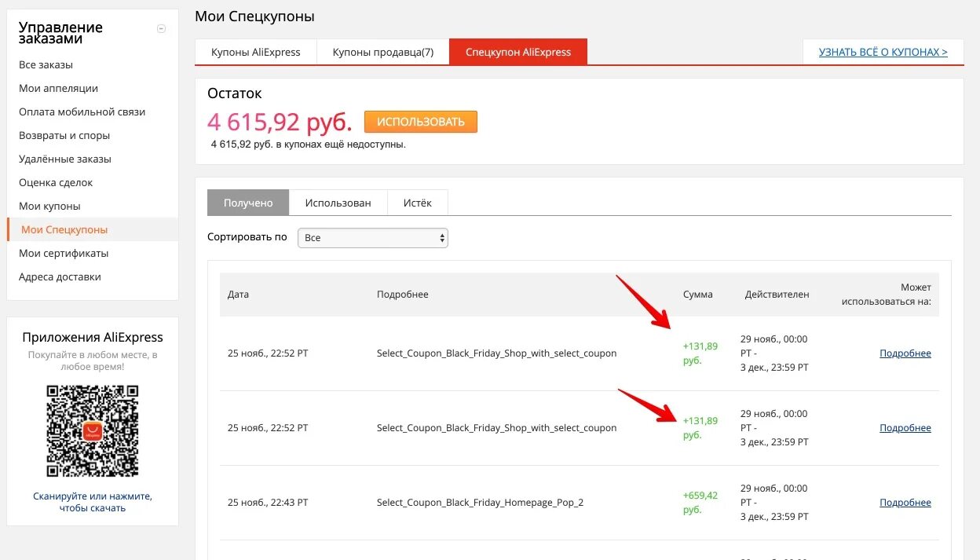The width and height of the screenshot is (980, 560).
Task: Open Возвраты и споры page
Action: (66, 135)
